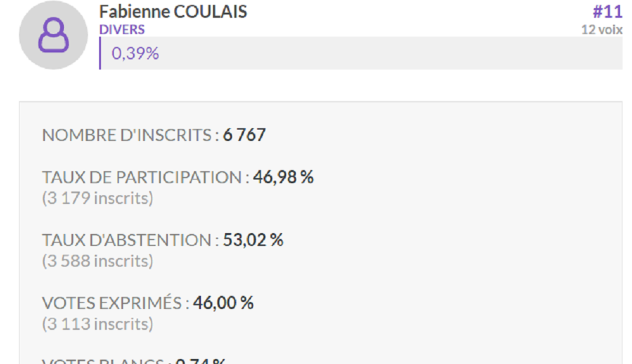
Task: Click VOTES EXPRIMÉS label
Action: pyautogui.click(x=116, y=303)
